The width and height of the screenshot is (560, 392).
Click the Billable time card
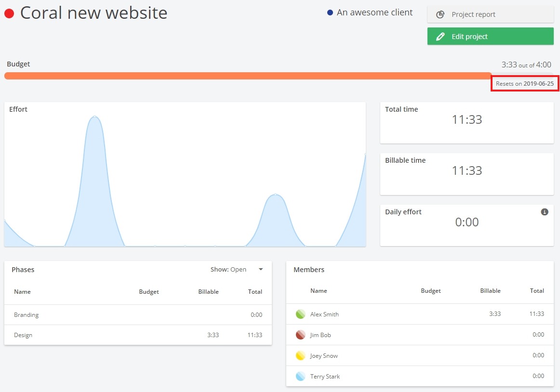point(467,174)
